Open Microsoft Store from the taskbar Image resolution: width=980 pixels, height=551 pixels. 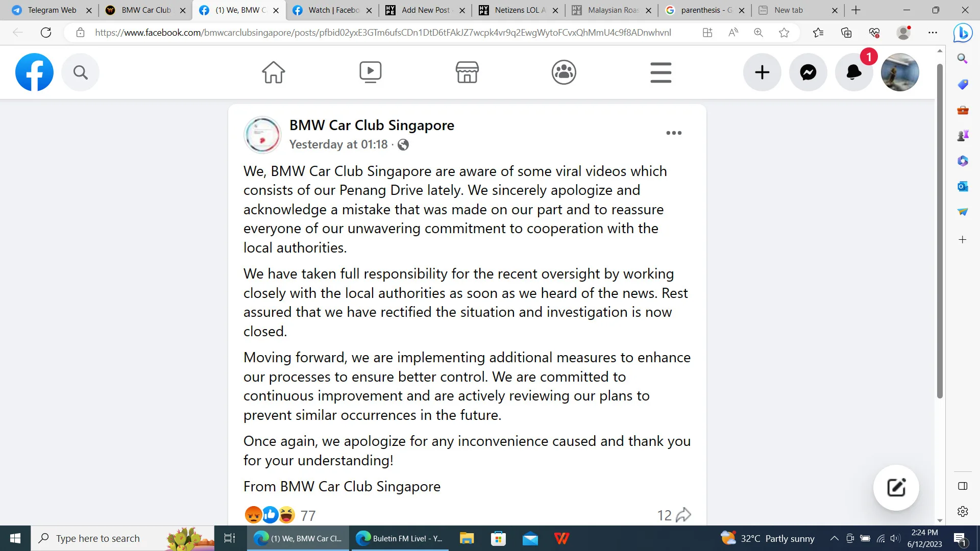(498, 538)
